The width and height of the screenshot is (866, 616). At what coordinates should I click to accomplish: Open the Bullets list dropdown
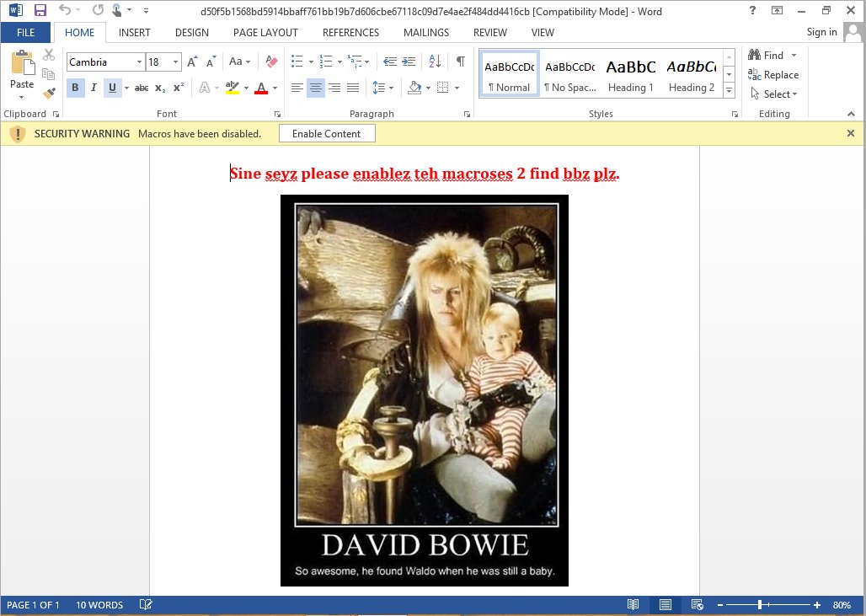pos(311,62)
